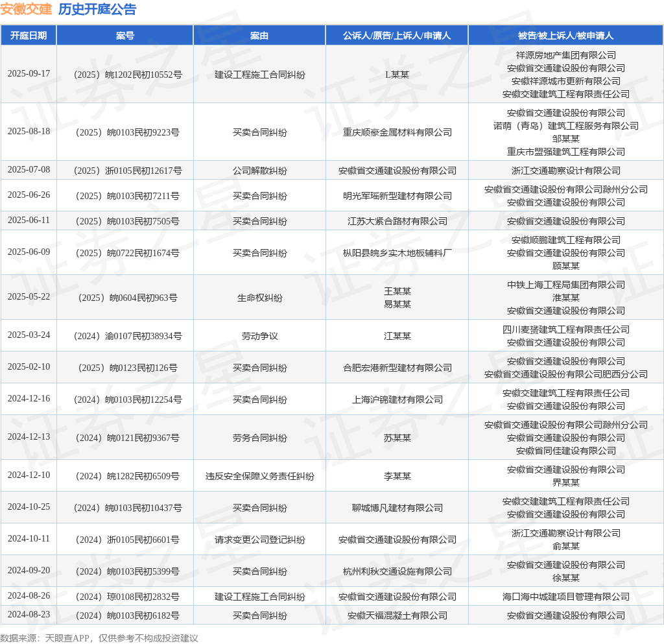The height and width of the screenshot is (644, 664).
Task: Click defendant 四川麦赟建筑工程有限责任公司
Action: click(565, 329)
